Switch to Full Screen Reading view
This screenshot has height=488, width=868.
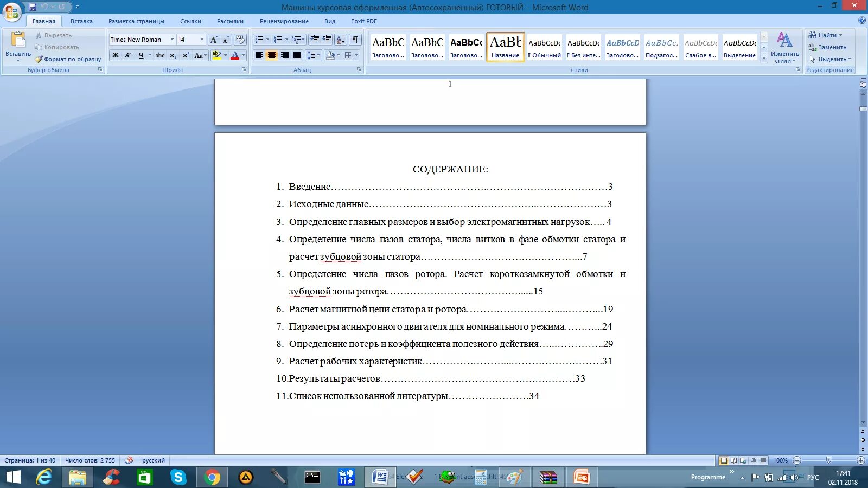[733, 460]
